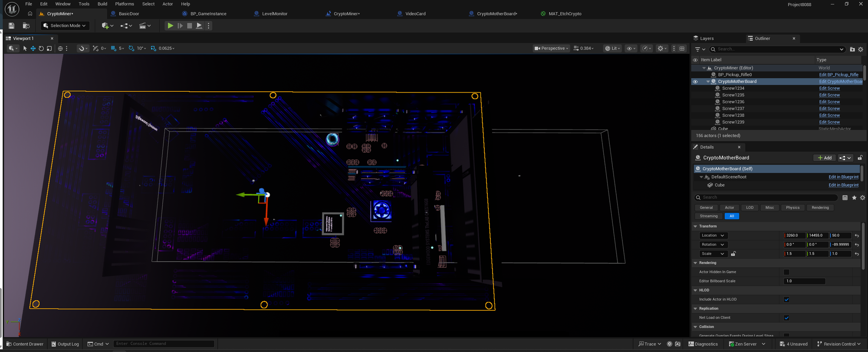
Task: Open the Selection Mode dropdown
Action: [65, 26]
